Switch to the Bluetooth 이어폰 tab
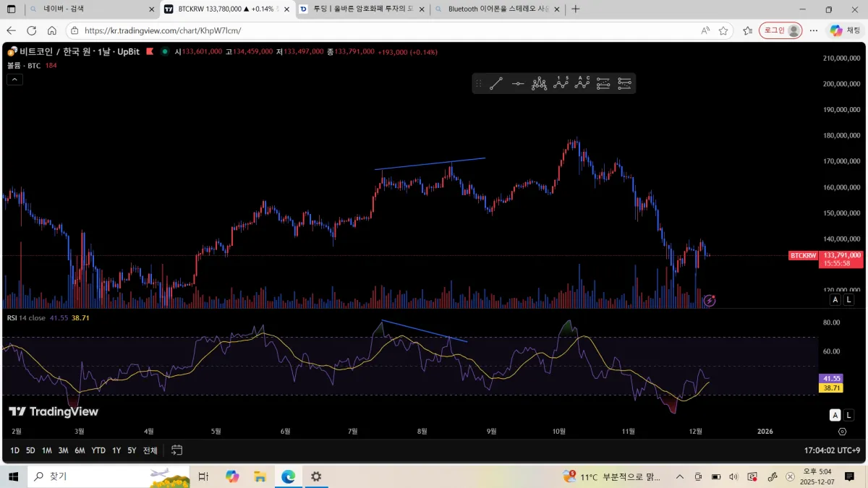The width and height of the screenshot is (868, 488). (x=497, y=9)
